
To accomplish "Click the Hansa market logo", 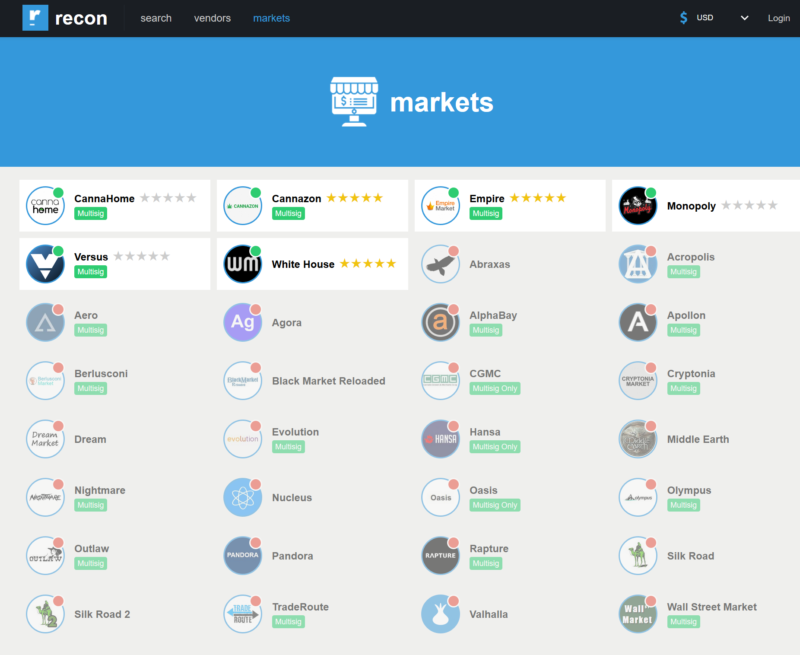I will click(440, 439).
